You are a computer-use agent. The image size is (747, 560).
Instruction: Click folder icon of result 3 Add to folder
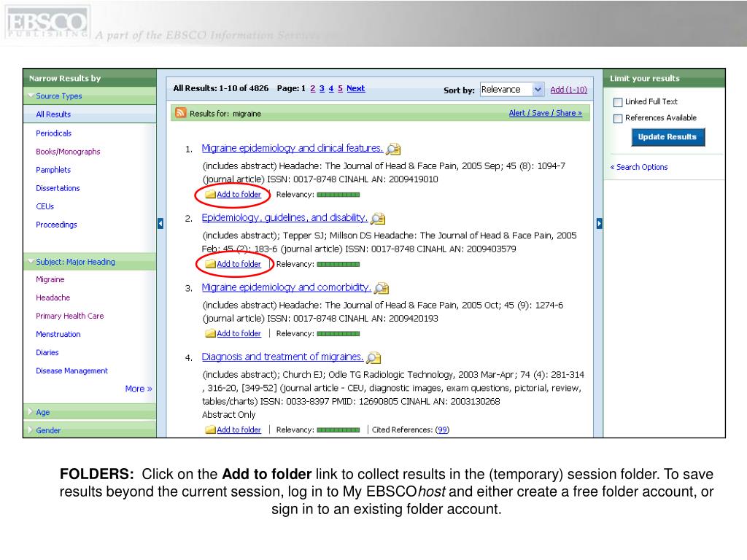point(210,333)
